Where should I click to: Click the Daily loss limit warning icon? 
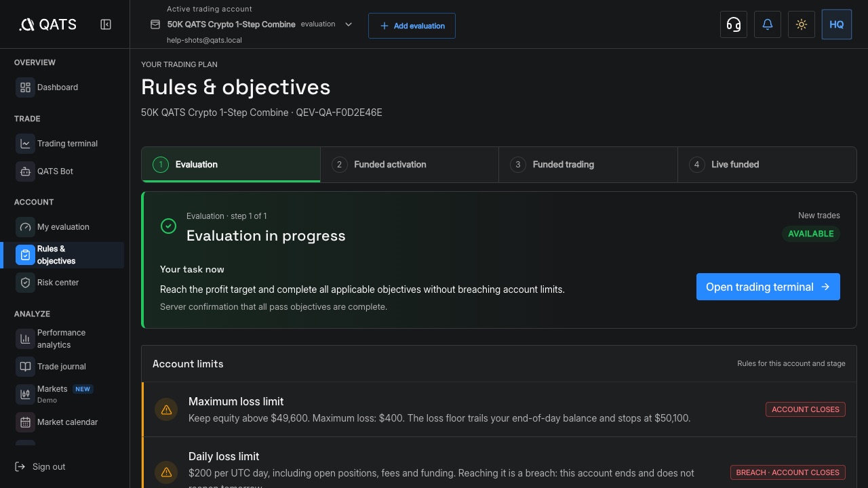[166, 472]
